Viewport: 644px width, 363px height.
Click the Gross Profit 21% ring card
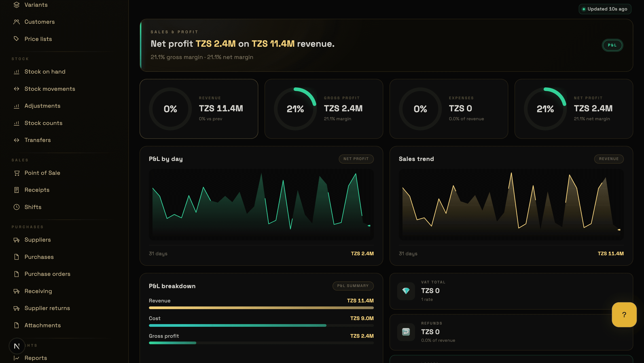pyautogui.click(x=324, y=109)
